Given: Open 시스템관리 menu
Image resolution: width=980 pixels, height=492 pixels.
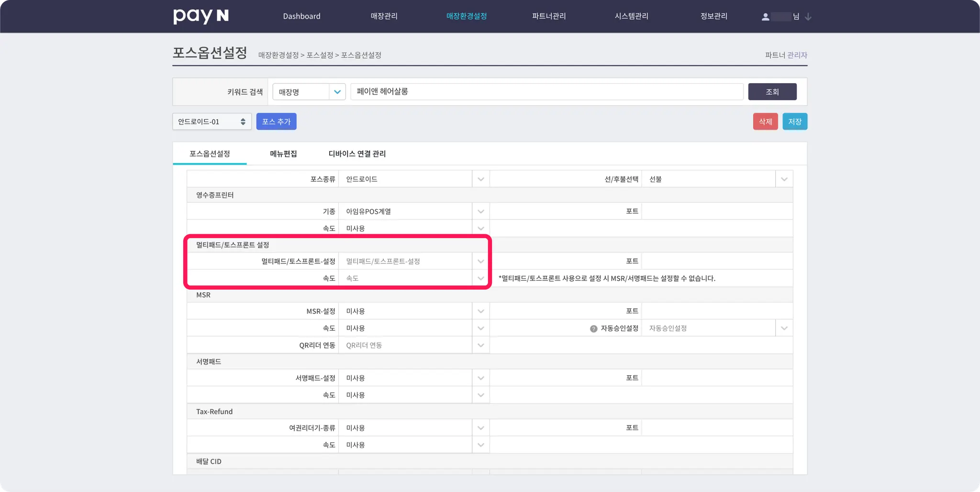Looking at the screenshot, I should click(632, 16).
